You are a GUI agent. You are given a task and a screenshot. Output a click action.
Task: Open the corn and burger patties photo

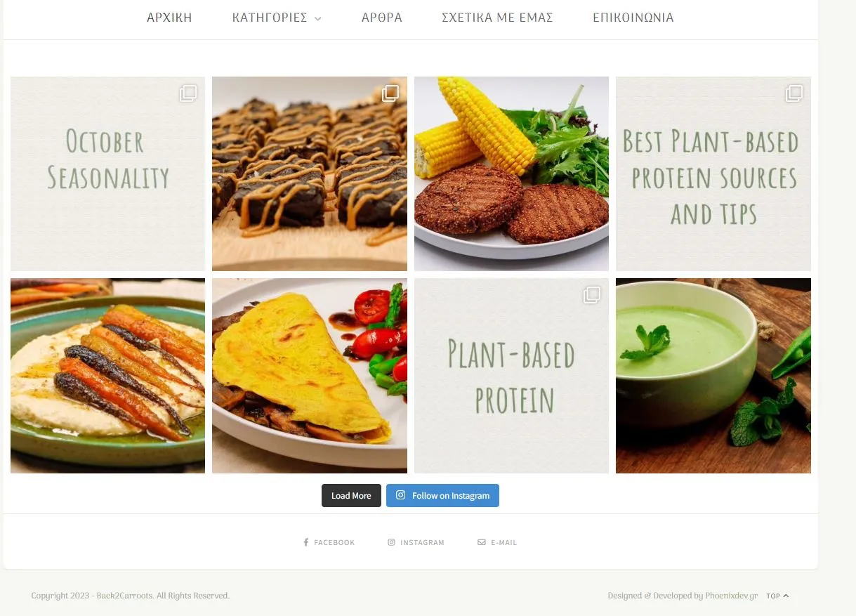point(511,173)
